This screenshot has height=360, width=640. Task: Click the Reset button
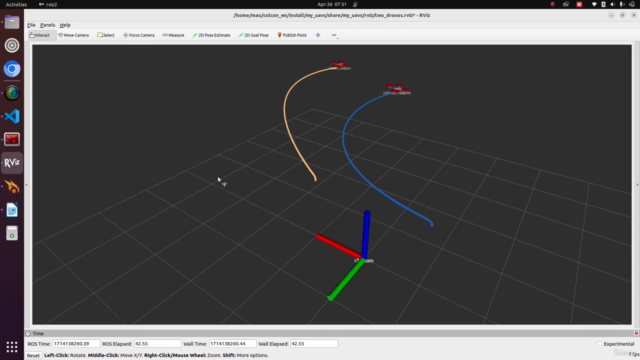click(x=33, y=355)
